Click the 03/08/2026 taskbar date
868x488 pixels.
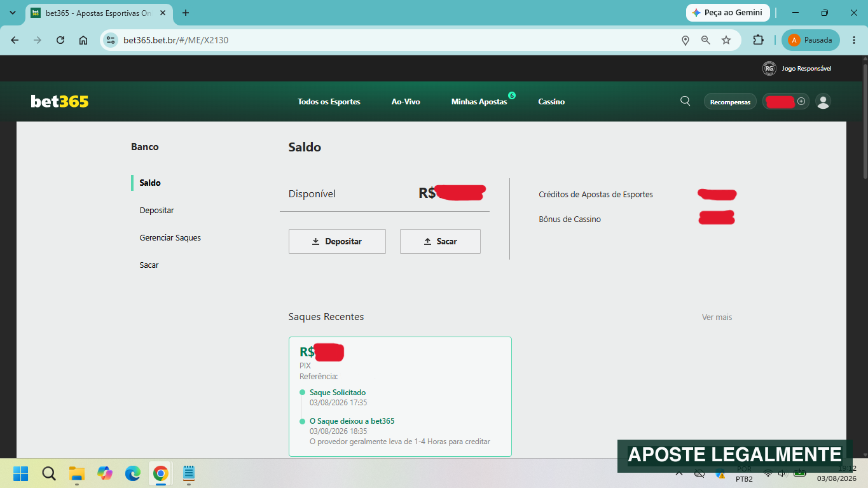(x=836, y=479)
